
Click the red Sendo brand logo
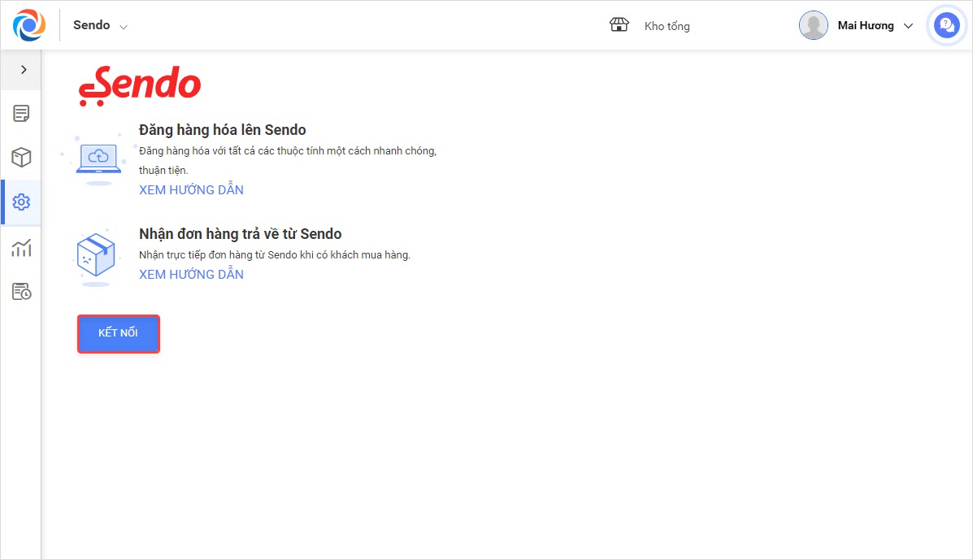point(139,85)
